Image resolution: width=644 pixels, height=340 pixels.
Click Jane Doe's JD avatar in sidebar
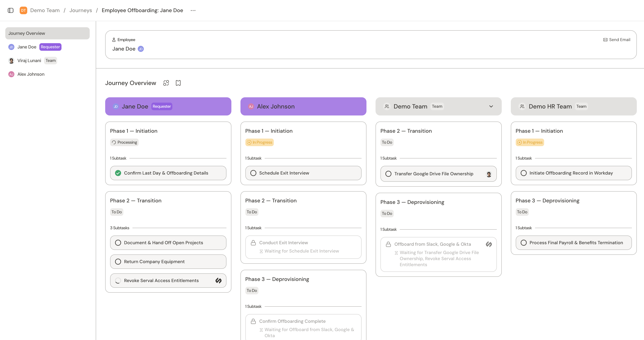[x=11, y=47]
